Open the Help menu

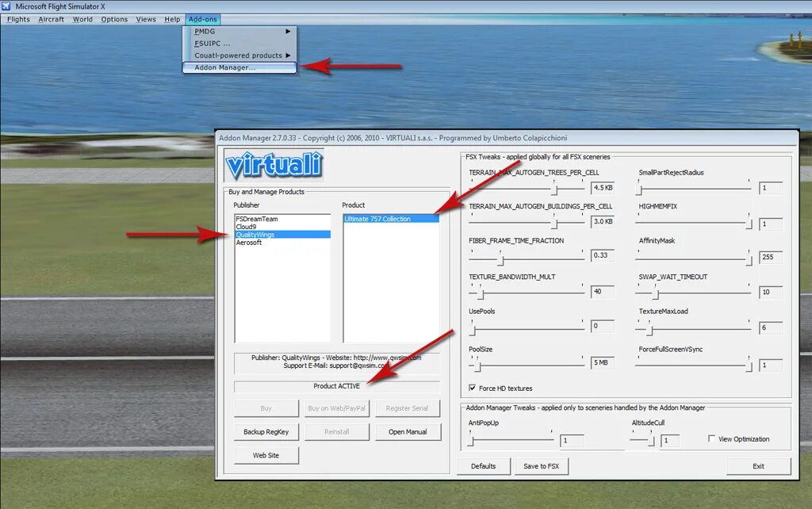[x=172, y=19]
